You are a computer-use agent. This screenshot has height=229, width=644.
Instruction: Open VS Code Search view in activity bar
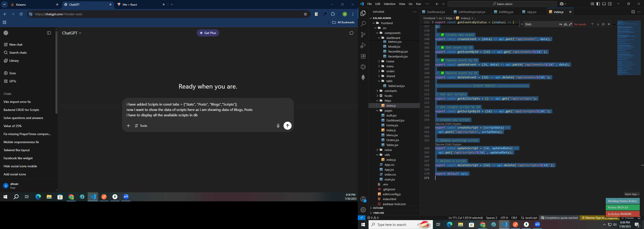click(363, 24)
